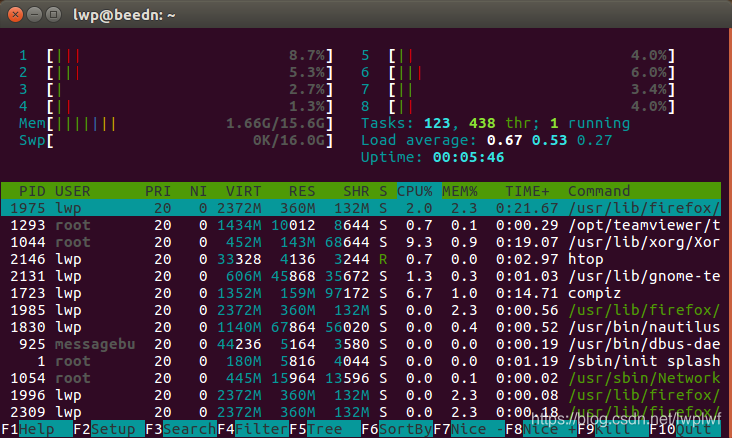Select the Xorg process row PID 1044
Image resolution: width=732 pixels, height=438 pixels.
pos(361,242)
